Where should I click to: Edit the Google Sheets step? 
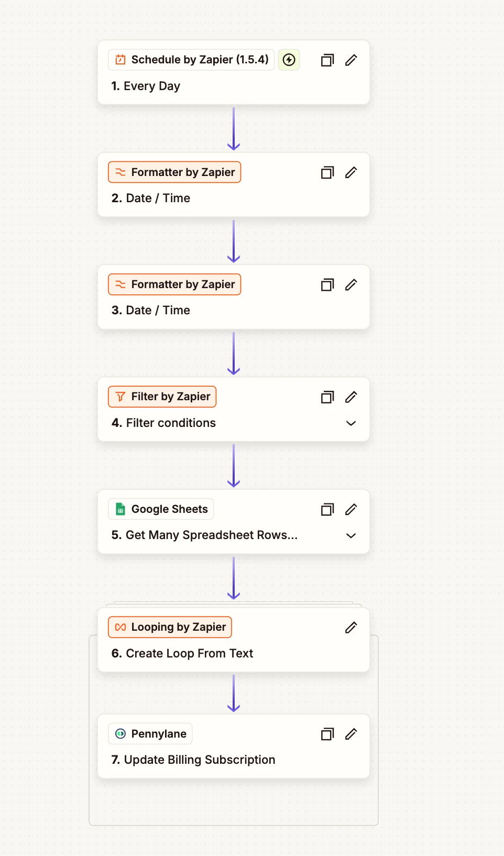(x=351, y=509)
